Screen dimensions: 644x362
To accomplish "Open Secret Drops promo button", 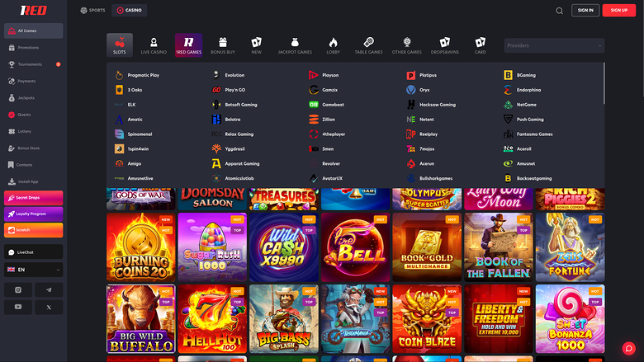I will (34, 198).
